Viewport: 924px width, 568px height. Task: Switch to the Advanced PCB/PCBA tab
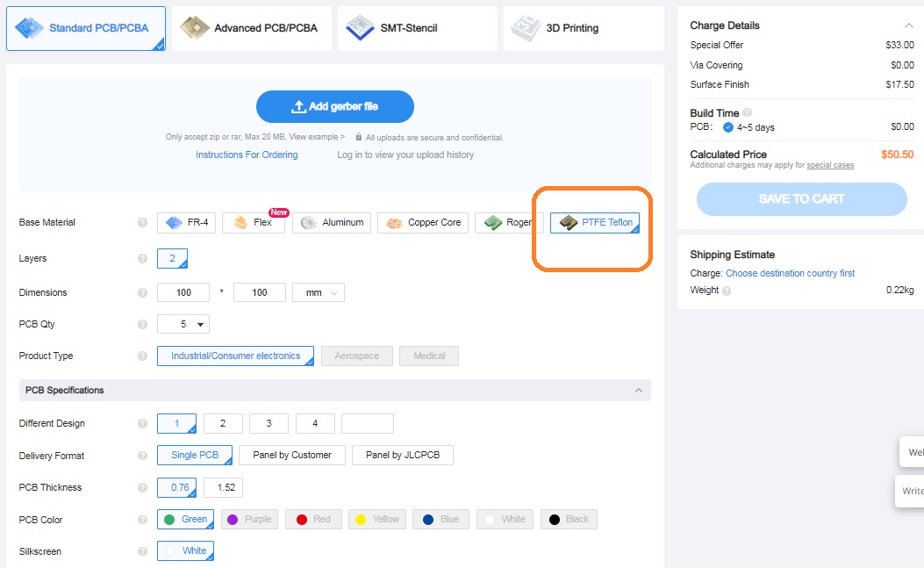click(x=251, y=28)
